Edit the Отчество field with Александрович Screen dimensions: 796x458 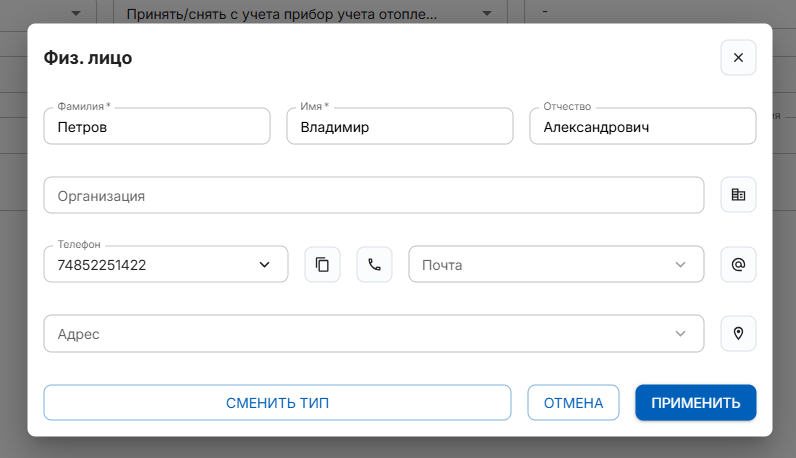(x=643, y=126)
